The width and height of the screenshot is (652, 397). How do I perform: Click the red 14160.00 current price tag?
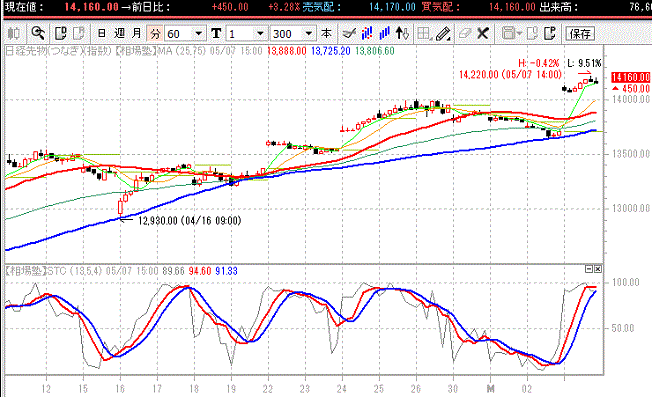coord(630,77)
